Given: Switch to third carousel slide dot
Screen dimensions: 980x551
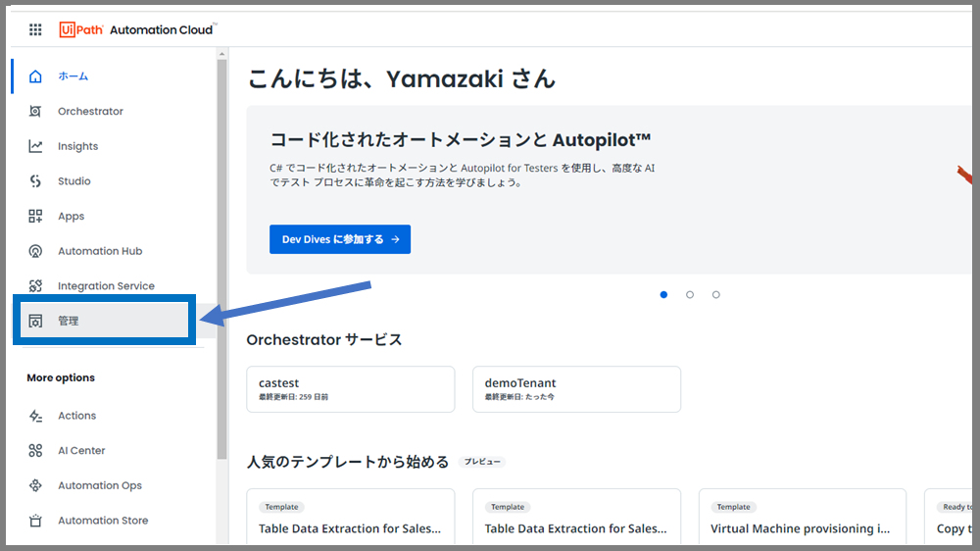Looking at the screenshot, I should click(x=716, y=294).
